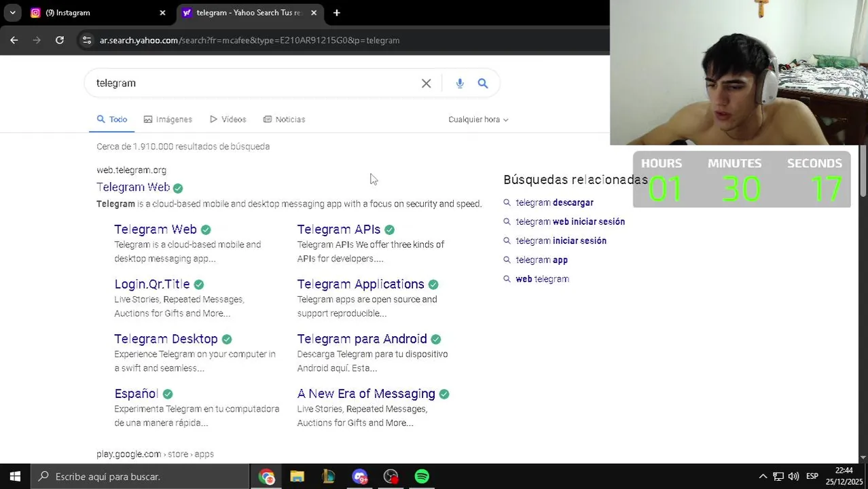
Task: Close the Yahoo Search tab
Action: (x=314, y=12)
